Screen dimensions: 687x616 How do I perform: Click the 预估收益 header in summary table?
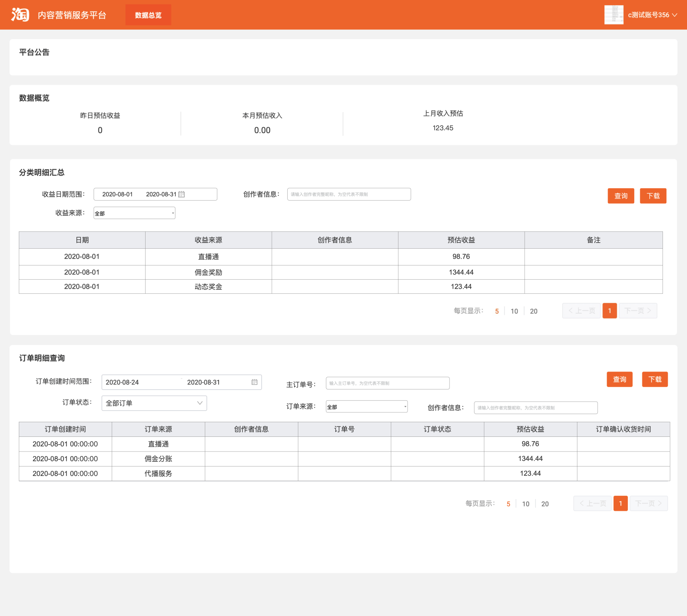(461, 240)
